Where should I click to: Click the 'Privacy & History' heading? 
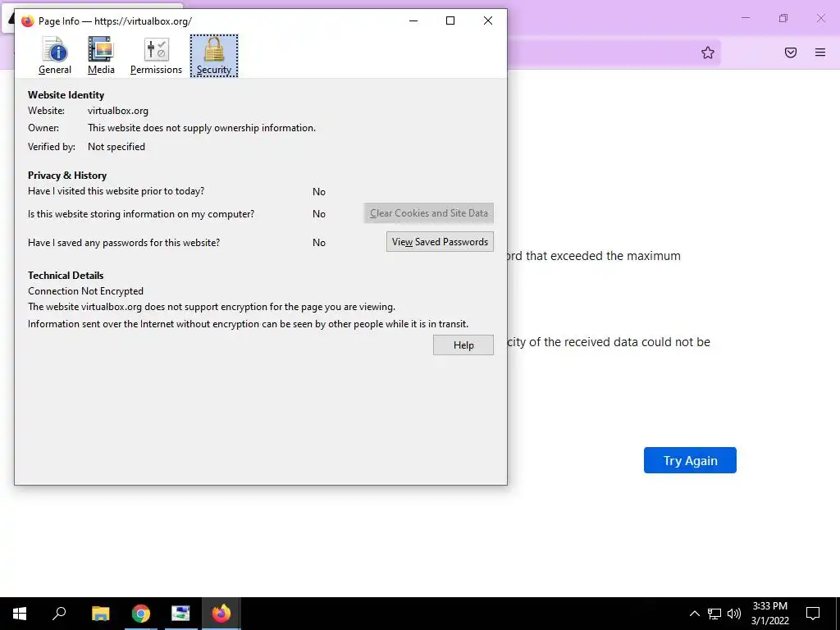tap(67, 176)
